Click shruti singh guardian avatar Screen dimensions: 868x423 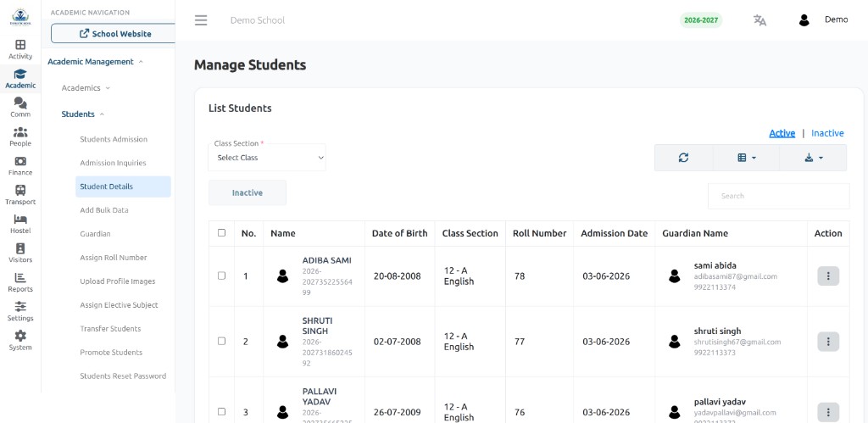tap(674, 342)
